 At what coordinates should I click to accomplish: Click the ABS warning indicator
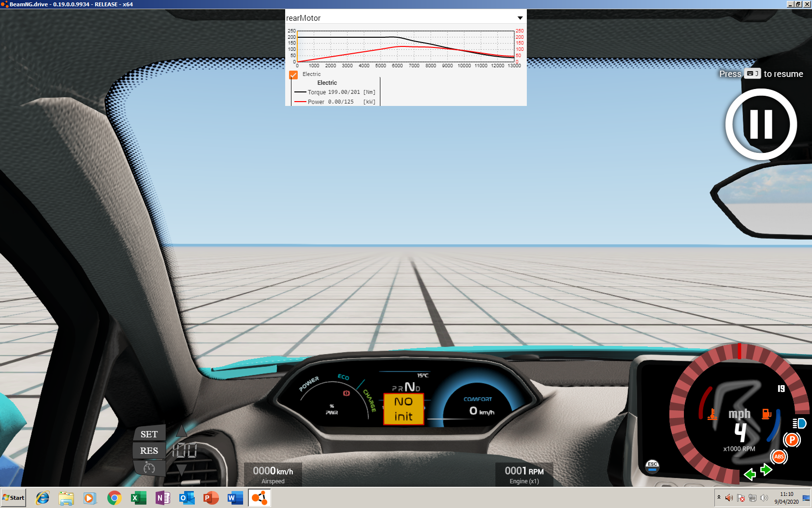click(779, 456)
